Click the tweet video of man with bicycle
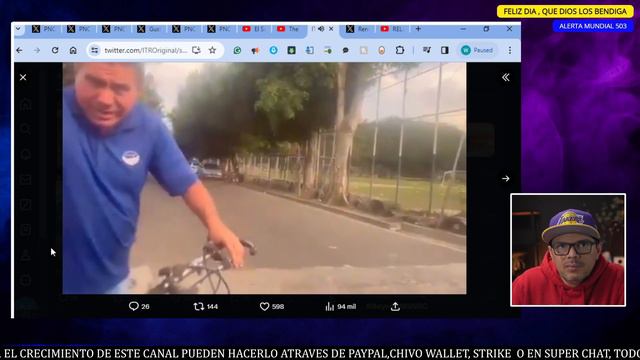 click(x=264, y=178)
